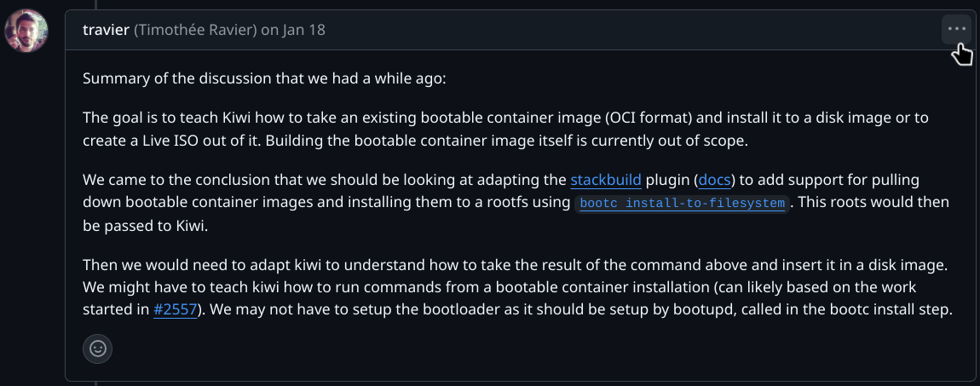Click the "on Jan 18" comment timestamp
The width and height of the screenshot is (980, 386).
point(292,30)
